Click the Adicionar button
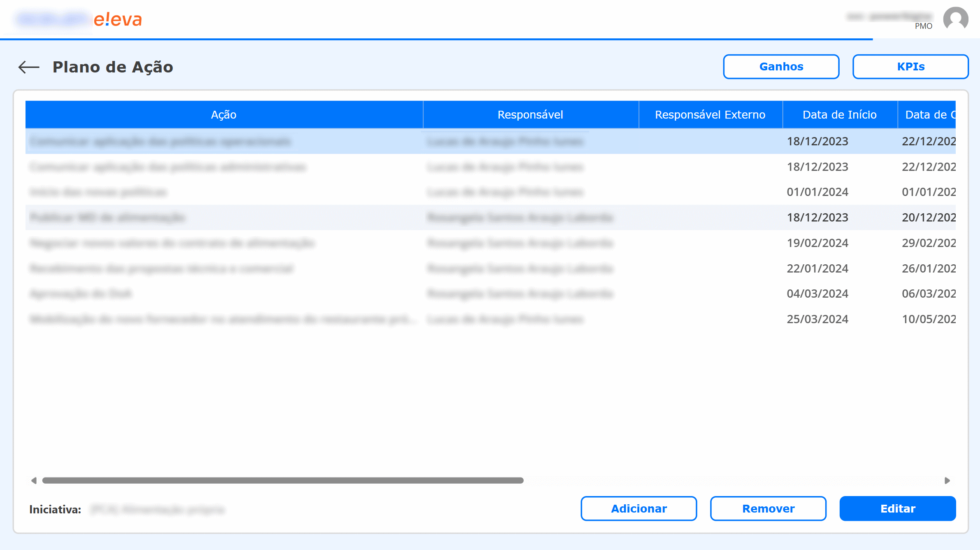The width and height of the screenshot is (980, 550). [639, 508]
